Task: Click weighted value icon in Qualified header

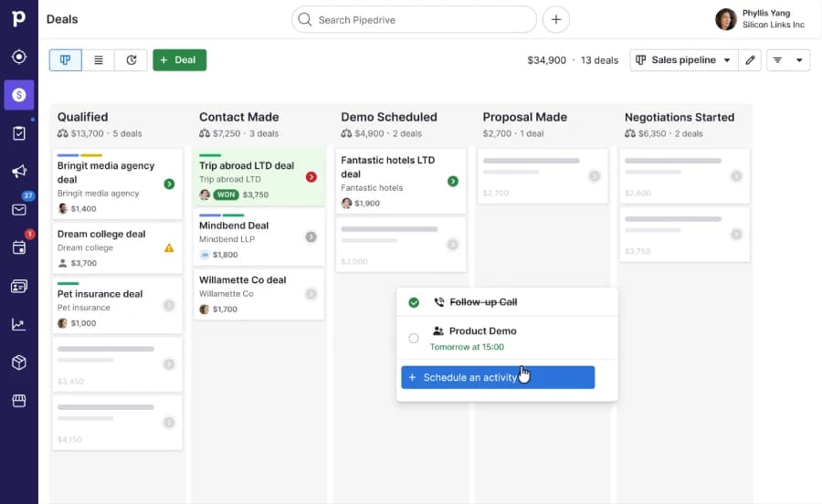Action: click(62, 133)
